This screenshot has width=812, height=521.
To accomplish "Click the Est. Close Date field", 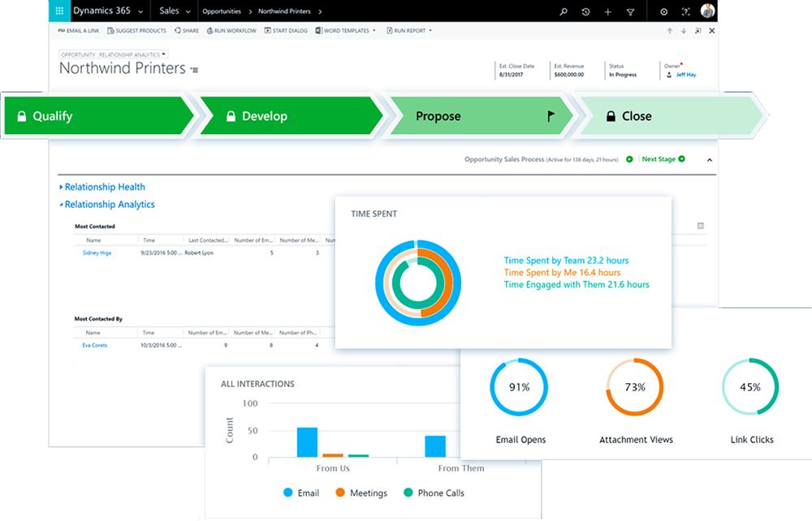I will click(516, 71).
